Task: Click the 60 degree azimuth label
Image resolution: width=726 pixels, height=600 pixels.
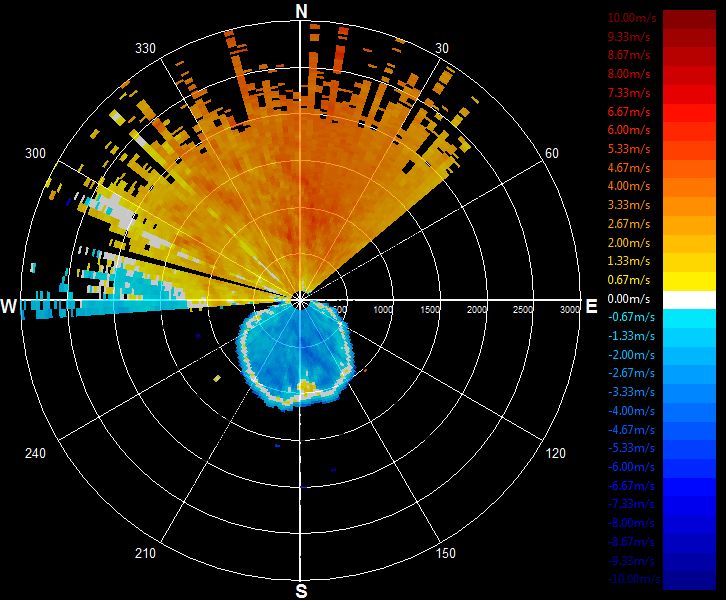Action: point(552,153)
